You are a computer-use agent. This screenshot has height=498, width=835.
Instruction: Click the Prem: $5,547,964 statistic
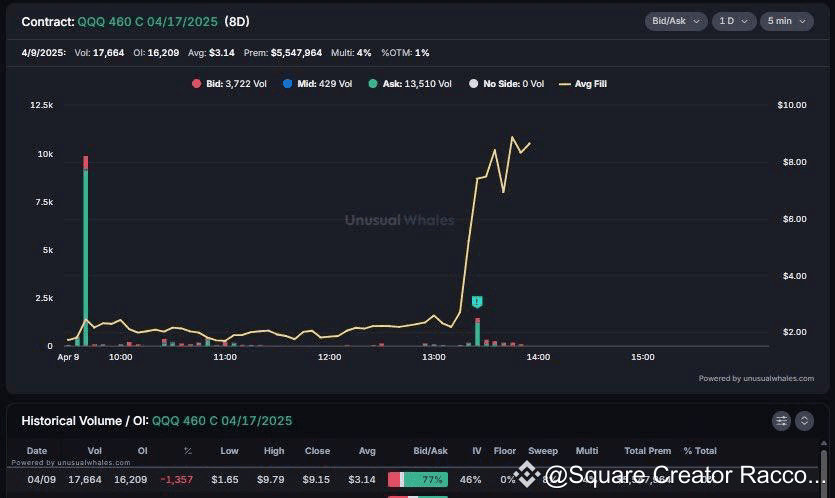click(283, 53)
